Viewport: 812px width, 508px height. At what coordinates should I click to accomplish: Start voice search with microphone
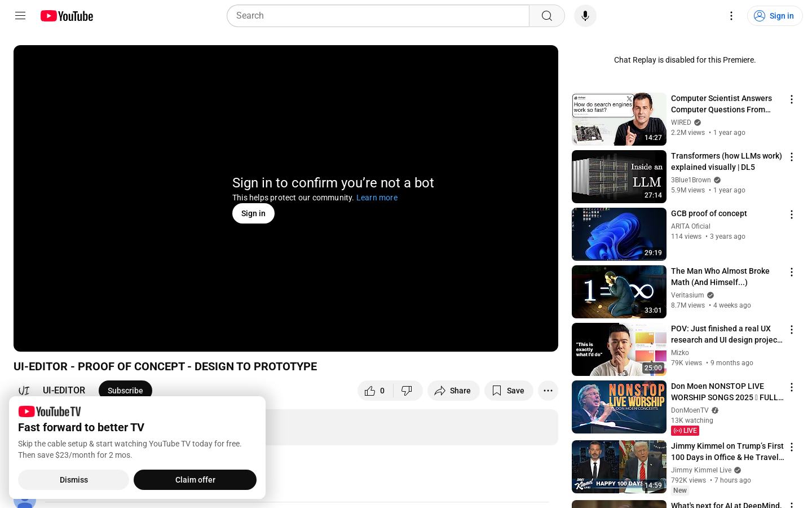(x=585, y=16)
